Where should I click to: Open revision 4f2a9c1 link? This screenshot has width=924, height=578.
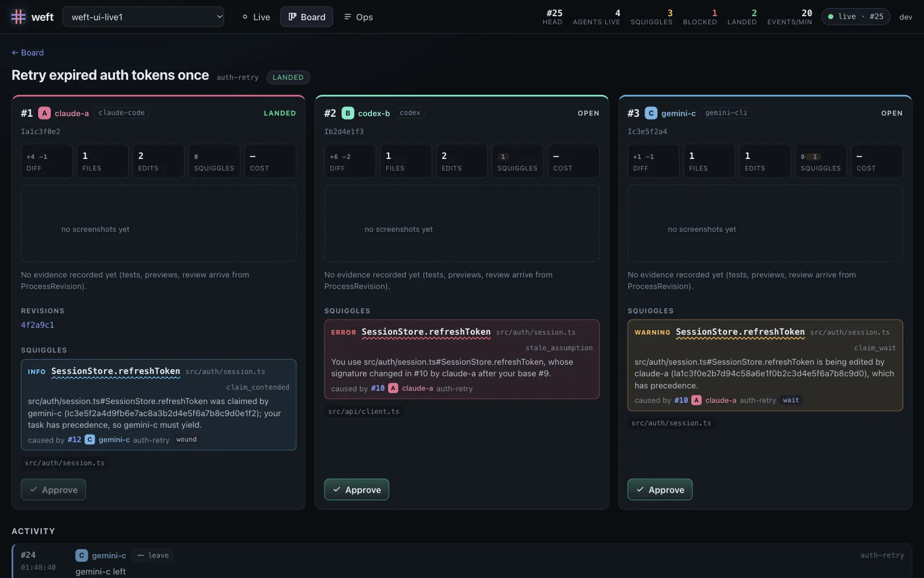coord(38,325)
